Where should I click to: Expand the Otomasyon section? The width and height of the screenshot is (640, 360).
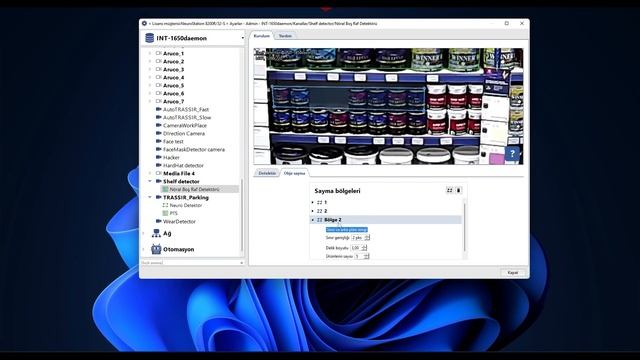pyautogui.click(x=144, y=249)
